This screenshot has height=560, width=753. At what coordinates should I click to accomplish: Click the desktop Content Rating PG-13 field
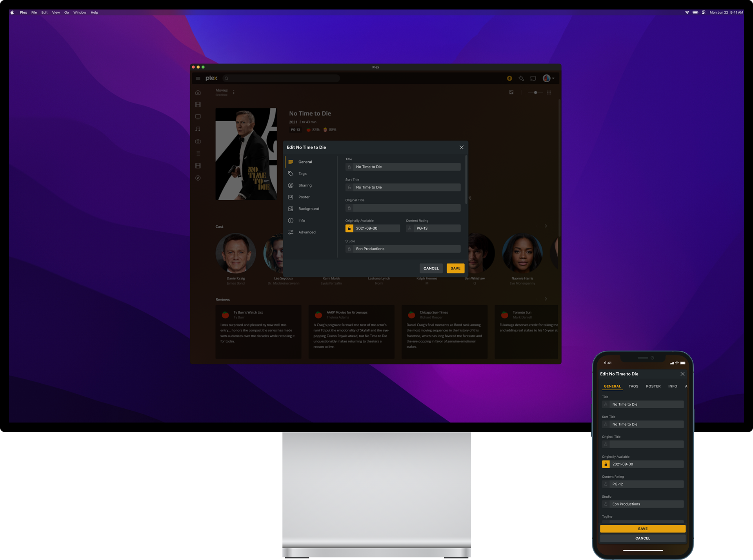(x=437, y=228)
